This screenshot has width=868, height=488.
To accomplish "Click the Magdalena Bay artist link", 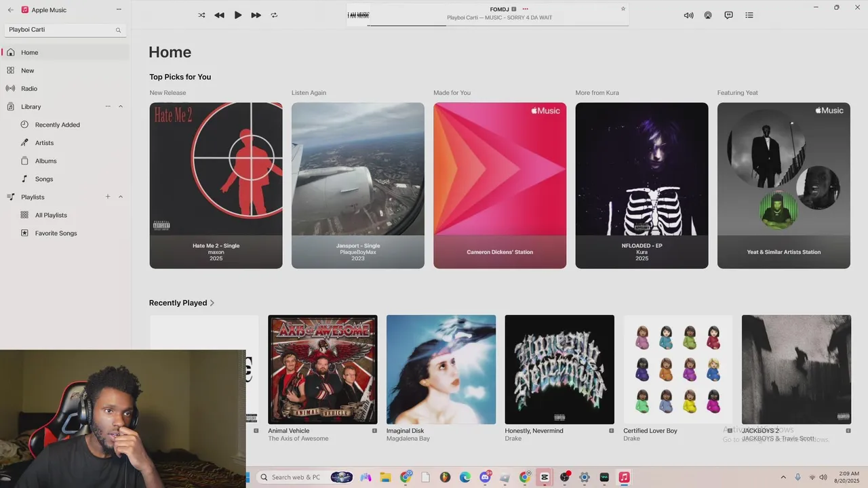I will 408,439.
